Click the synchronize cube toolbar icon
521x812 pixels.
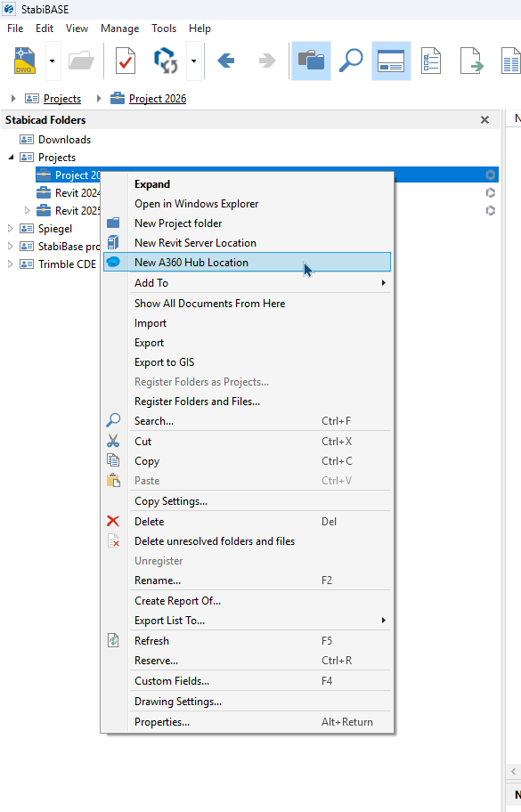tap(167, 61)
